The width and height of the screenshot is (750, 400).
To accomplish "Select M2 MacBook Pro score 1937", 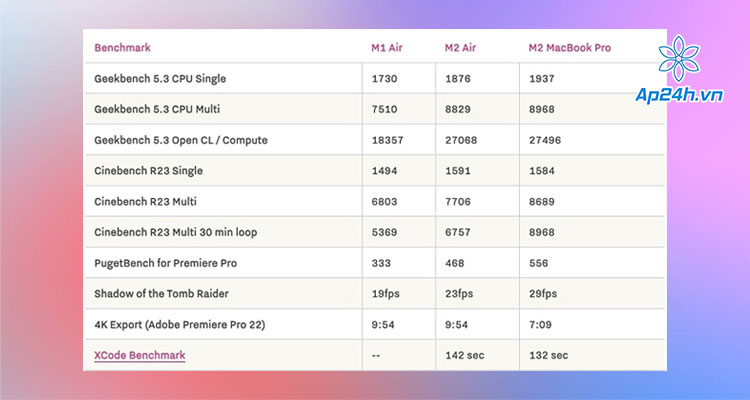I will click(x=542, y=78).
